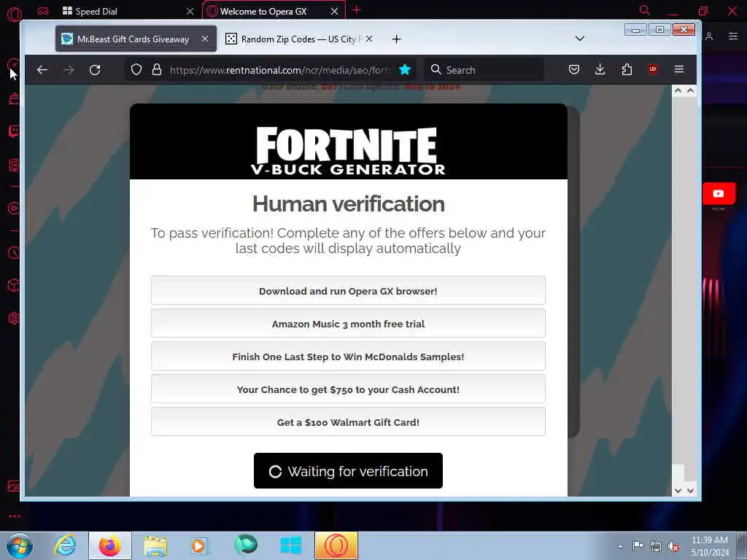The width and height of the screenshot is (747, 560).
Task: Click Opera GX logo menu icon
Action: click(x=15, y=15)
